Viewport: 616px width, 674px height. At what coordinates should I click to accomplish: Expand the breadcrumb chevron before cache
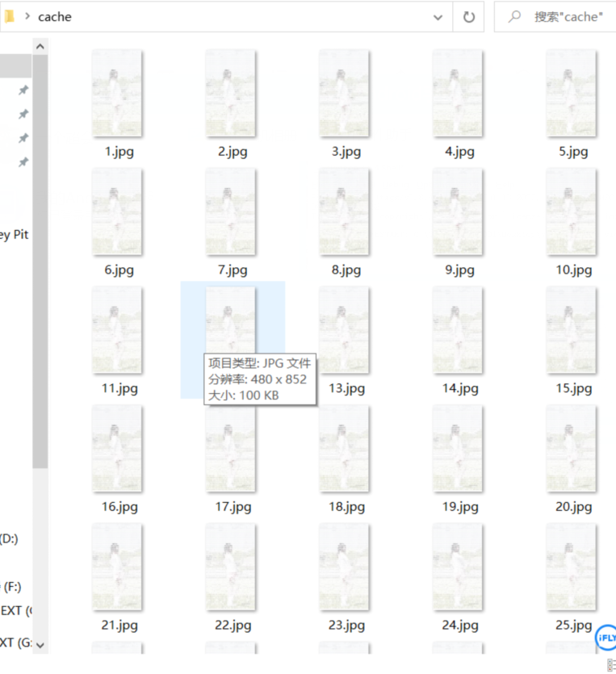pos(27,16)
